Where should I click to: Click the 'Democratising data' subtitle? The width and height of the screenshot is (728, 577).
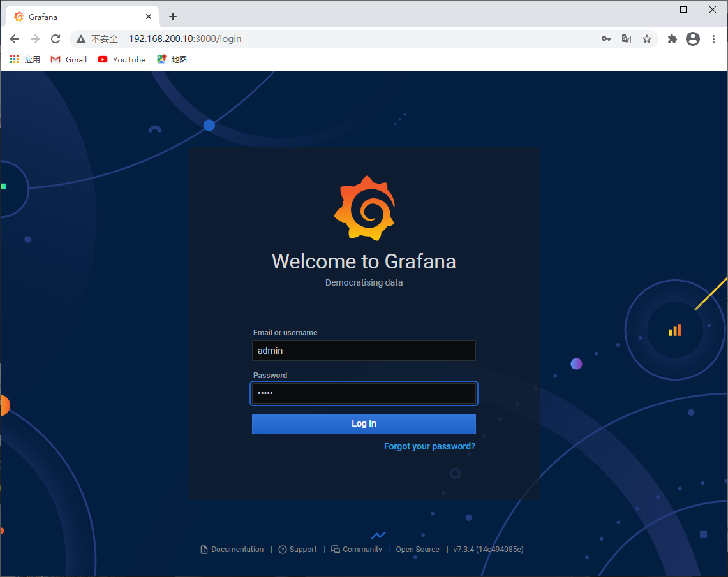pyautogui.click(x=364, y=282)
